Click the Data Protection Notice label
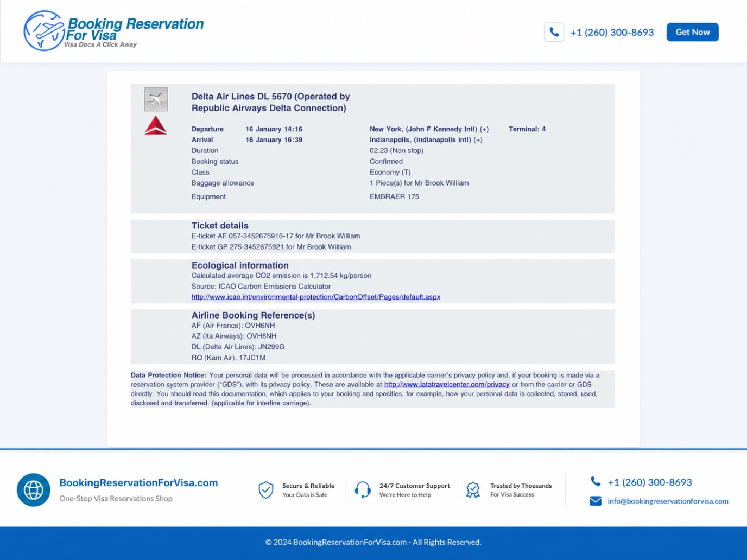The height and width of the screenshot is (560, 747). pyautogui.click(x=168, y=375)
